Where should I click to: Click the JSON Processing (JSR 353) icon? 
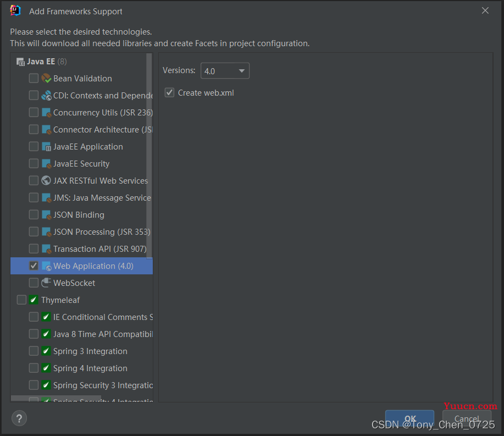(46, 231)
